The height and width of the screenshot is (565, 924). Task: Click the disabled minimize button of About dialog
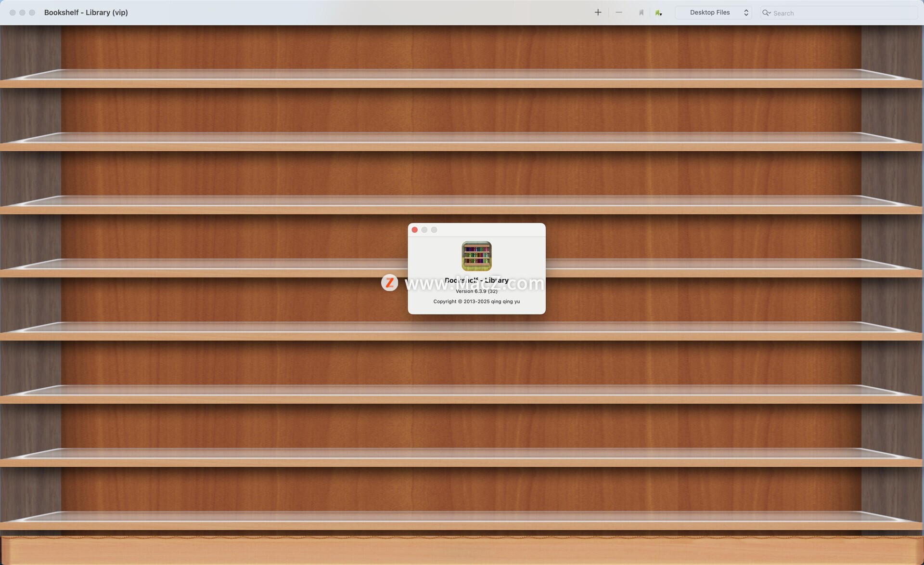coord(424,230)
